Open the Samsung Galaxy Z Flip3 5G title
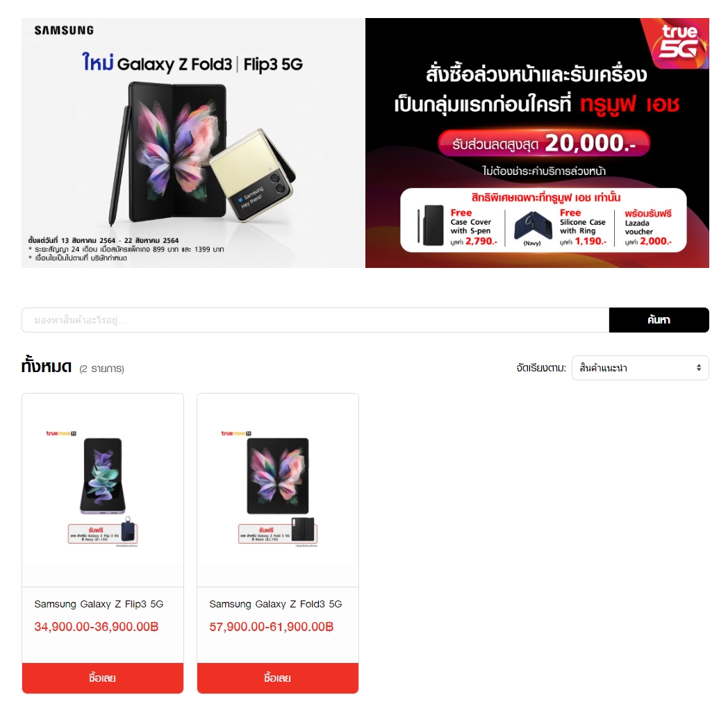 [x=99, y=604]
